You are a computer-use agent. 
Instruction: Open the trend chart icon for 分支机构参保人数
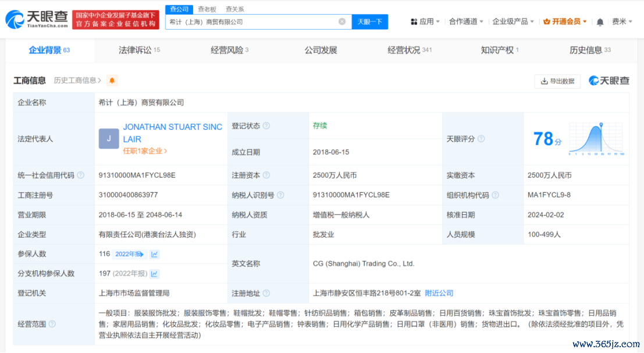[x=155, y=274]
